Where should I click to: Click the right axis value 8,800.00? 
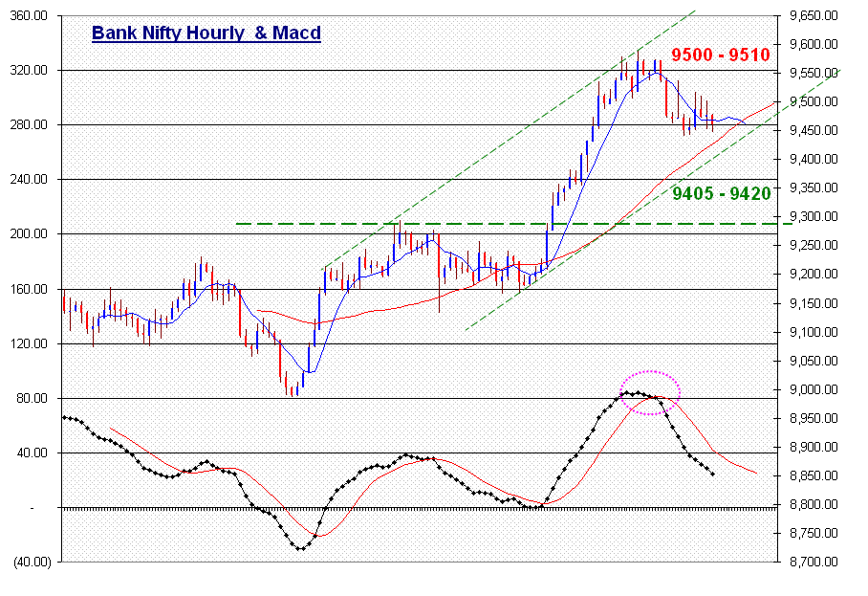pyautogui.click(x=814, y=504)
